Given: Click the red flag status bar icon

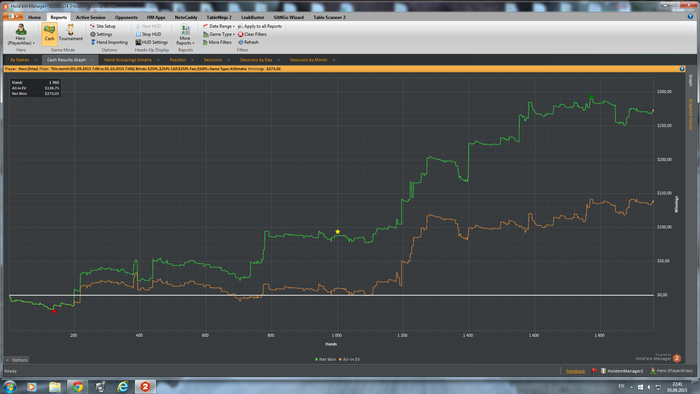Looking at the screenshot, I should pos(594,371).
